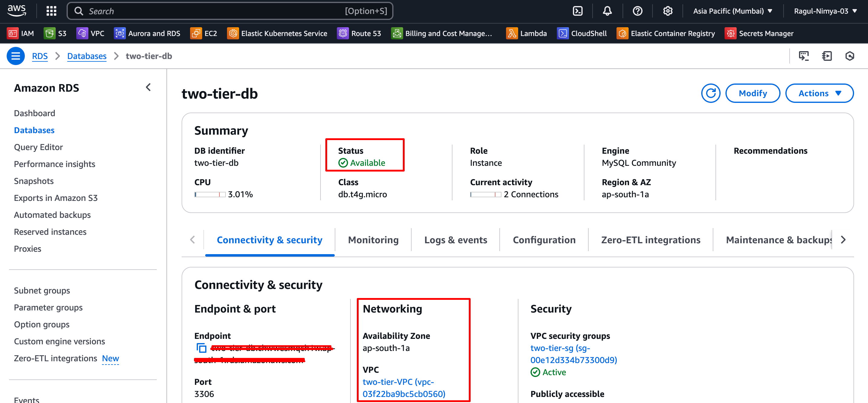Open CloudShell terminal icon in top bar
This screenshot has height=403, width=868.
(577, 11)
